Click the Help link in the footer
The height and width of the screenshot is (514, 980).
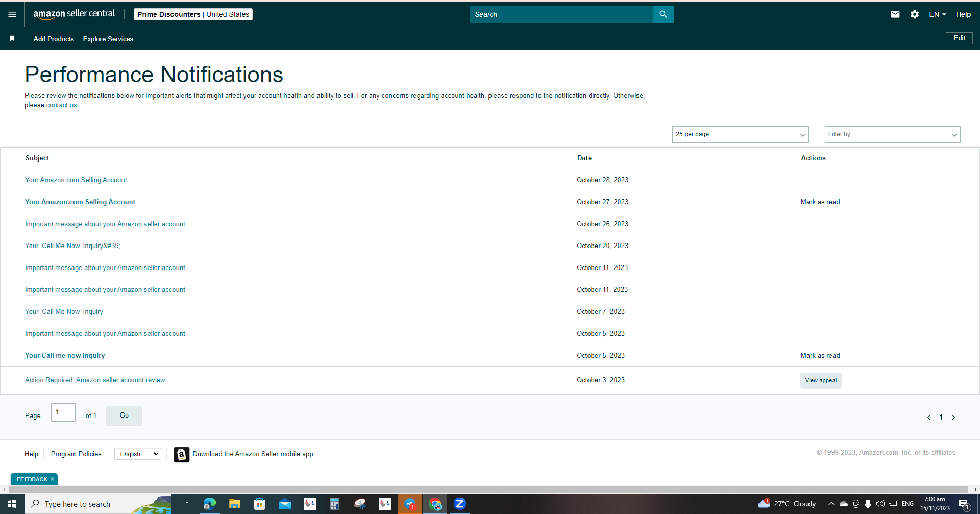31,454
